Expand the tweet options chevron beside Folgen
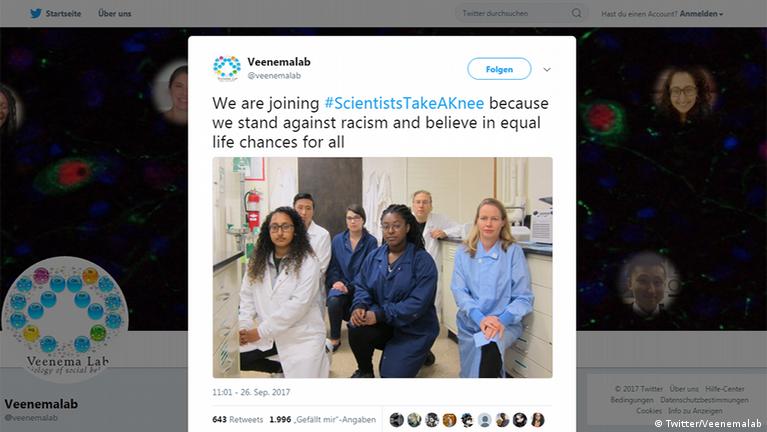 click(x=547, y=69)
